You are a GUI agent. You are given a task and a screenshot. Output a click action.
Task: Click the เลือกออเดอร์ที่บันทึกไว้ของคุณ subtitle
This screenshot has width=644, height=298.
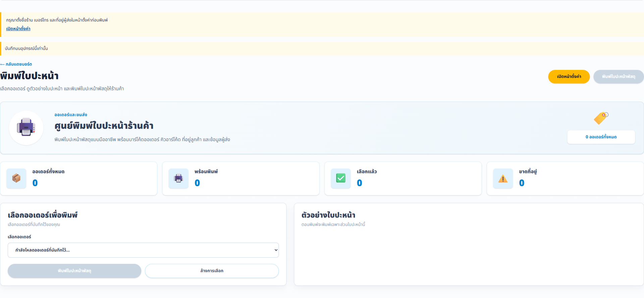pos(34,224)
